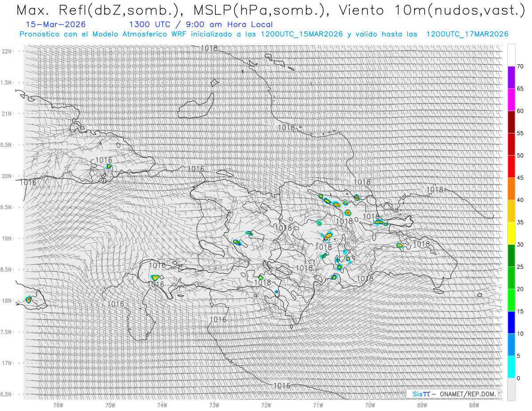Click the longitude axis label "70W"
The height and width of the screenshot is (411, 532).
coord(370,405)
